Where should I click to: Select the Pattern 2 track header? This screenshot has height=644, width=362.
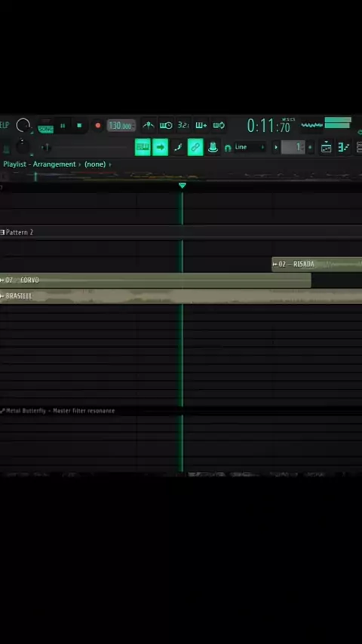pos(181,232)
